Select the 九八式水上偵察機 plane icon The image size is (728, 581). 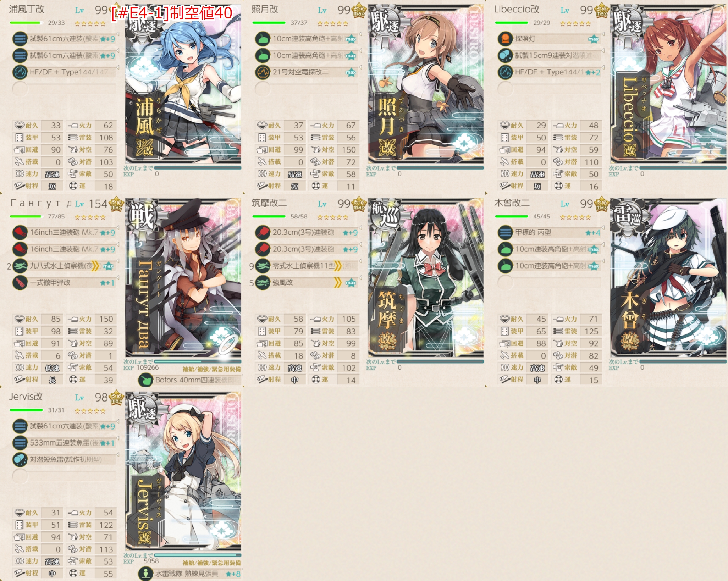click(20, 266)
